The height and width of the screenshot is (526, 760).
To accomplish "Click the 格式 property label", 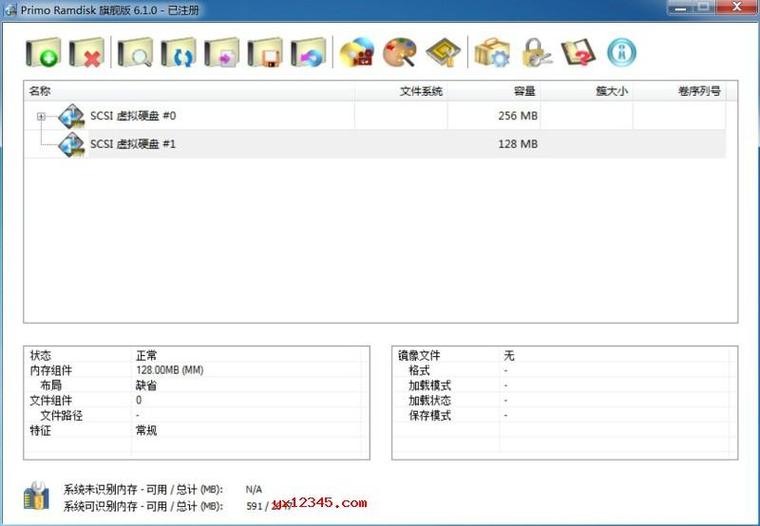I will point(419,370).
